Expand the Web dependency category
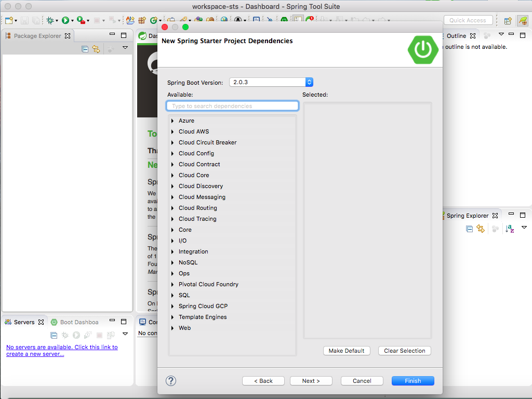532x399 pixels. (172, 328)
